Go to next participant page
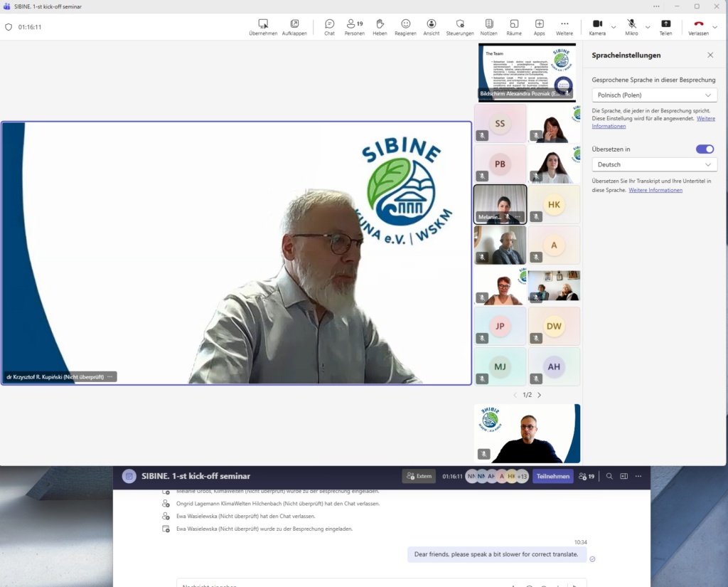 (x=539, y=395)
